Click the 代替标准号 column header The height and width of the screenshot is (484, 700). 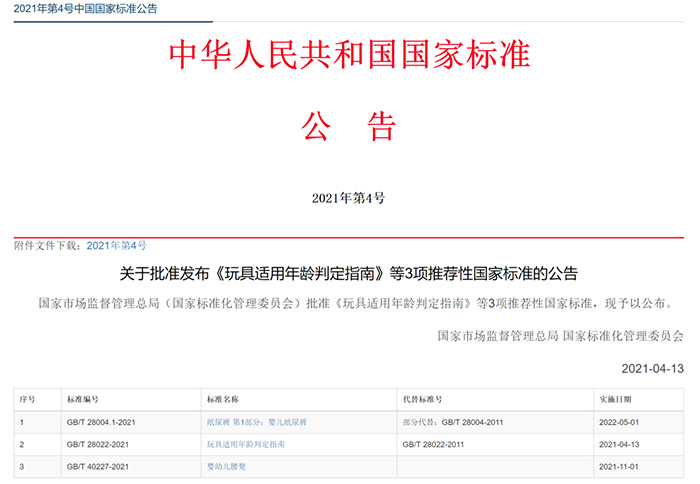coord(422,399)
